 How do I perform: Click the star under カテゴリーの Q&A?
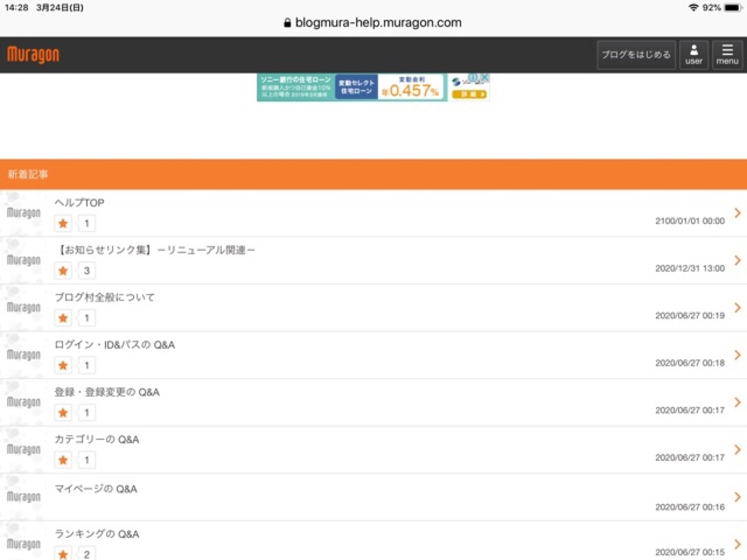coord(63,460)
